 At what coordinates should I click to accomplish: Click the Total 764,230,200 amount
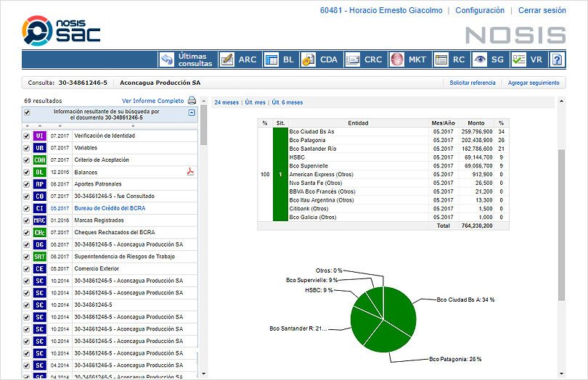477,226
